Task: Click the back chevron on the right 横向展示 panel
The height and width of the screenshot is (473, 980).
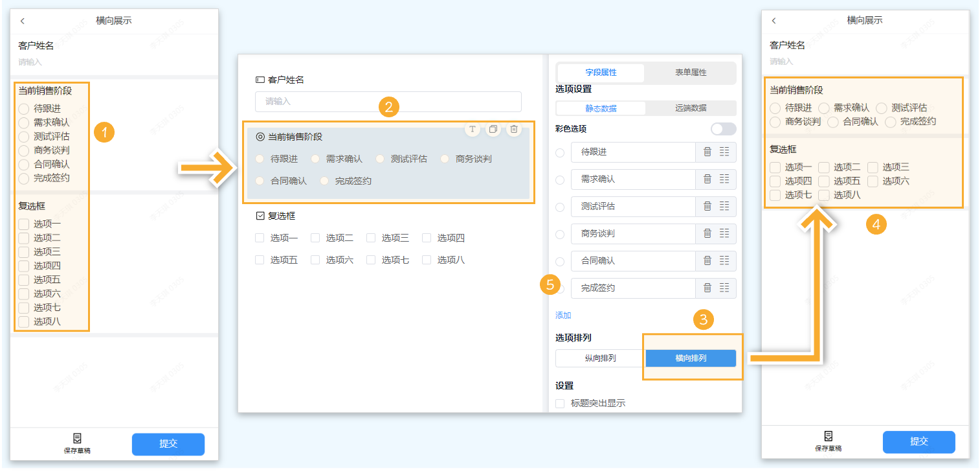Action: click(774, 20)
